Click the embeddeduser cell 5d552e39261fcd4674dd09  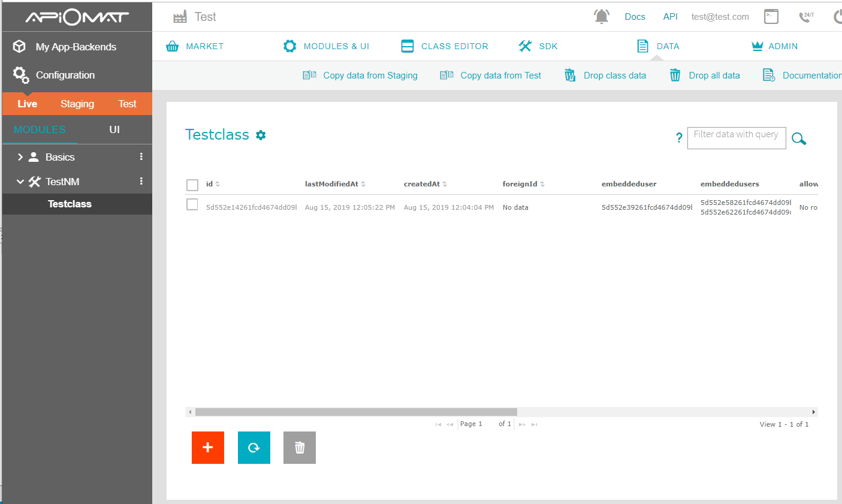[647, 207]
